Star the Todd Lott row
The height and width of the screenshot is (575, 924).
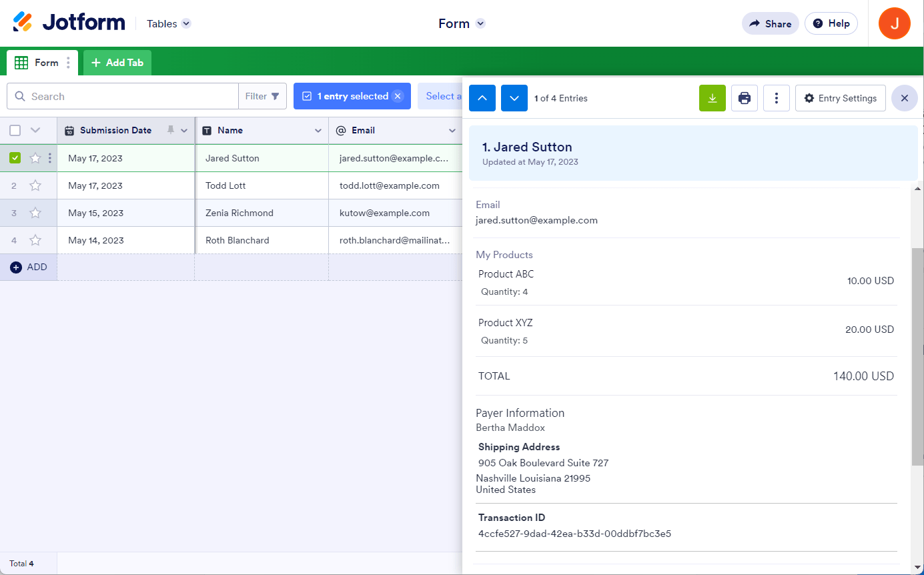[35, 185]
